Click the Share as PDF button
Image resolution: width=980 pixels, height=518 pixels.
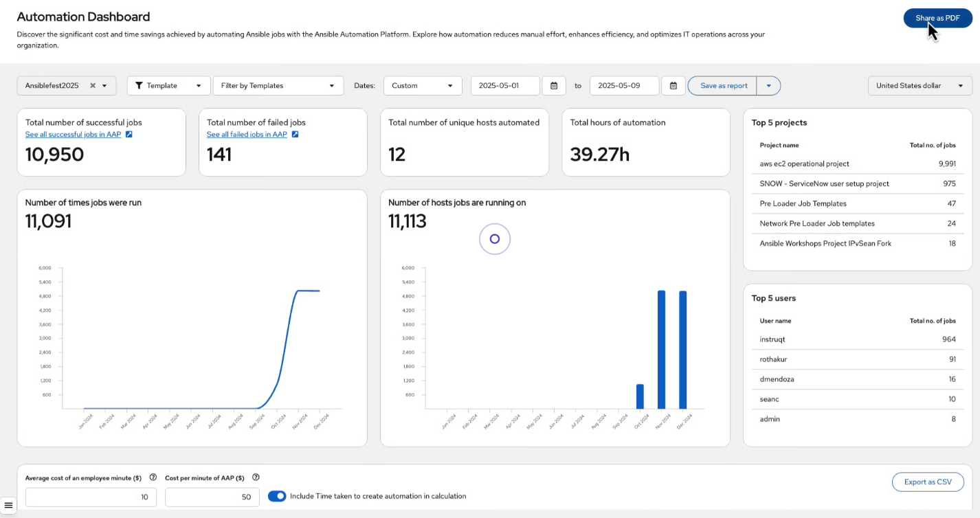coord(937,18)
